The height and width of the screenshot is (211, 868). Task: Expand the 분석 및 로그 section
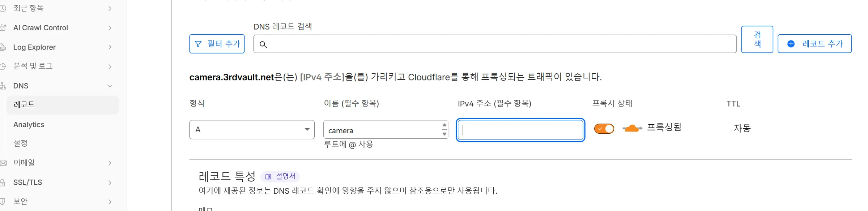pos(110,66)
